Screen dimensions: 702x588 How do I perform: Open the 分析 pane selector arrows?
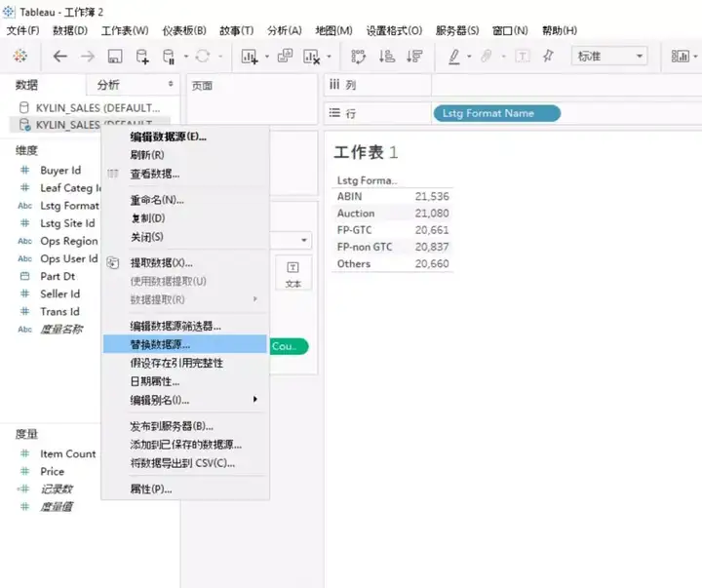click(171, 84)
